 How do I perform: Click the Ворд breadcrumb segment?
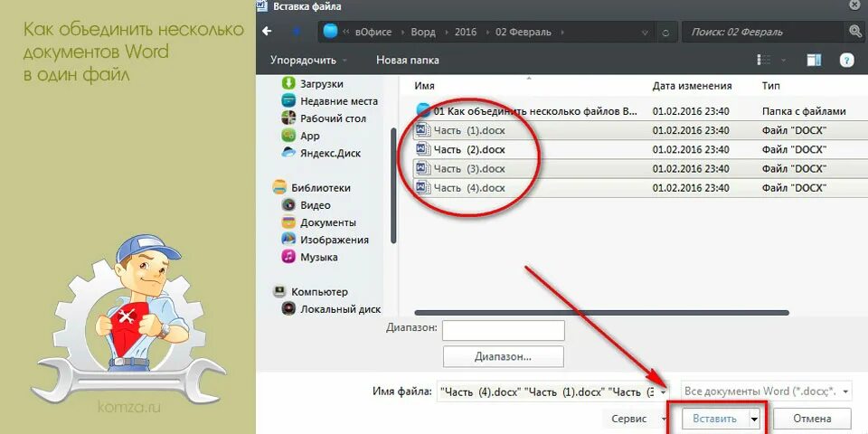423,33
